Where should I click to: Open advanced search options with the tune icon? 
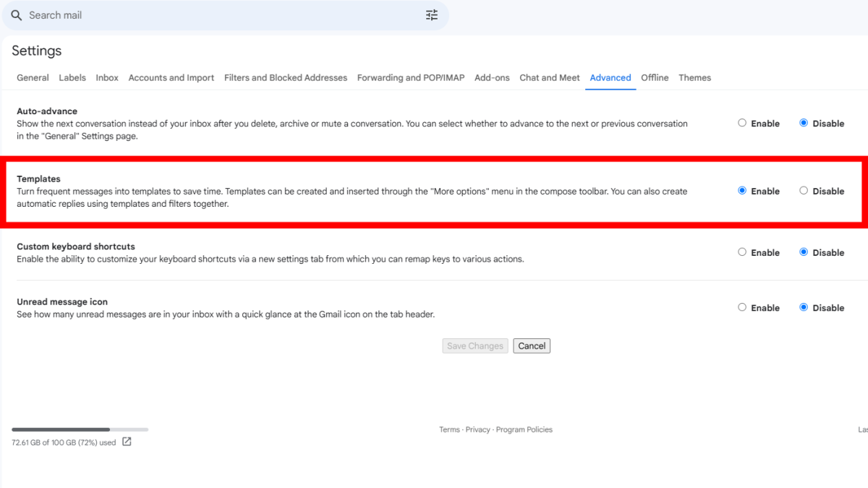[x=432, y=14]
